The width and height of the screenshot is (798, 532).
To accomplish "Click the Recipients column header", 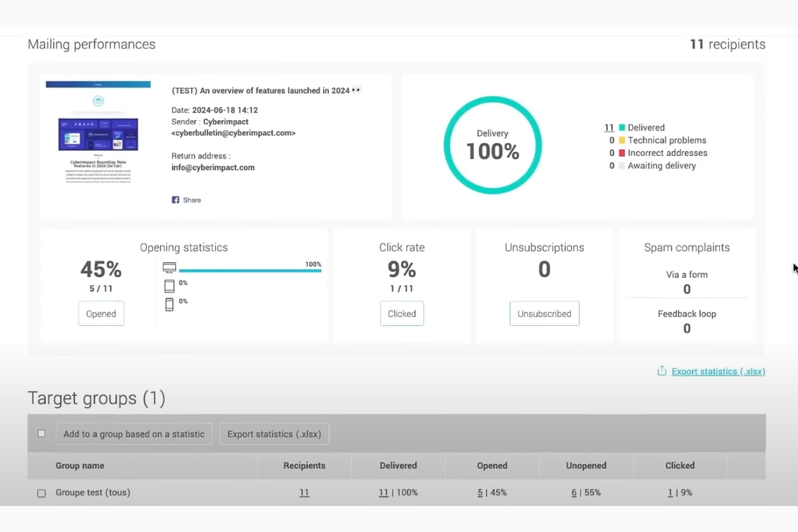I will [305, 466].
